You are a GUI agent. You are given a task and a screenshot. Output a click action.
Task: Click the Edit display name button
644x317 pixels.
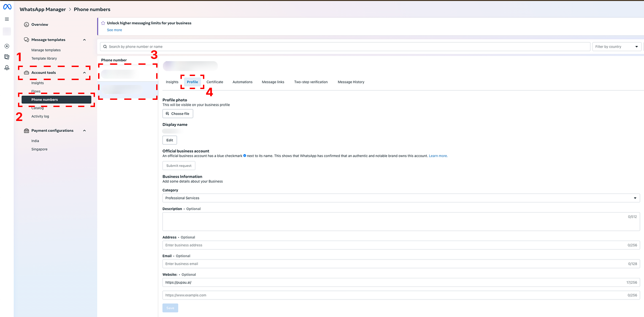click(x=170, y=140)
